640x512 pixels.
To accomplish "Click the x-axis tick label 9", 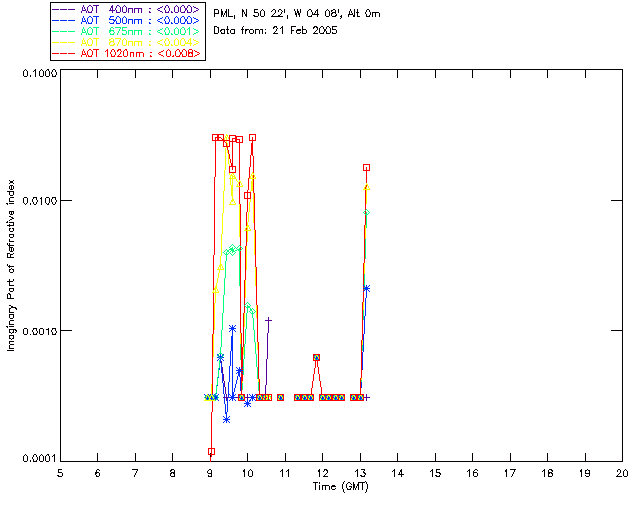I will pos(210,474).
